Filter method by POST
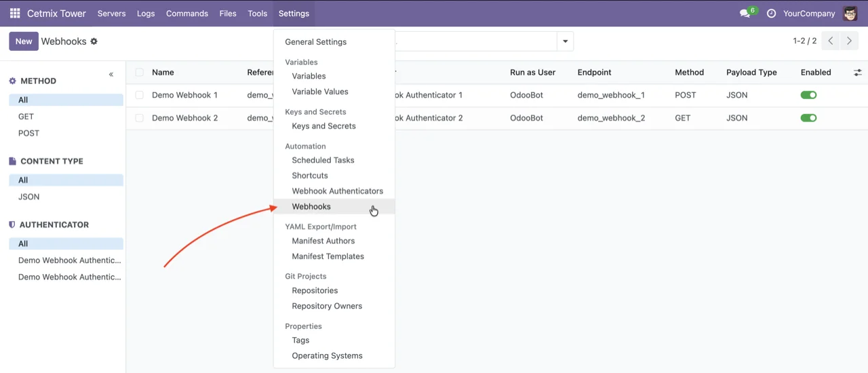 point(66,134)
